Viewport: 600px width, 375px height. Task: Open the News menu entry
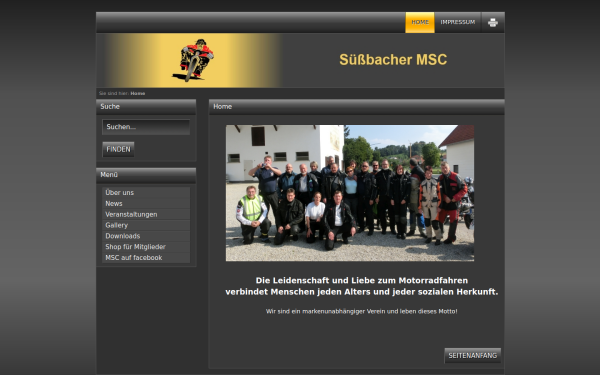[x=146, y=204]
